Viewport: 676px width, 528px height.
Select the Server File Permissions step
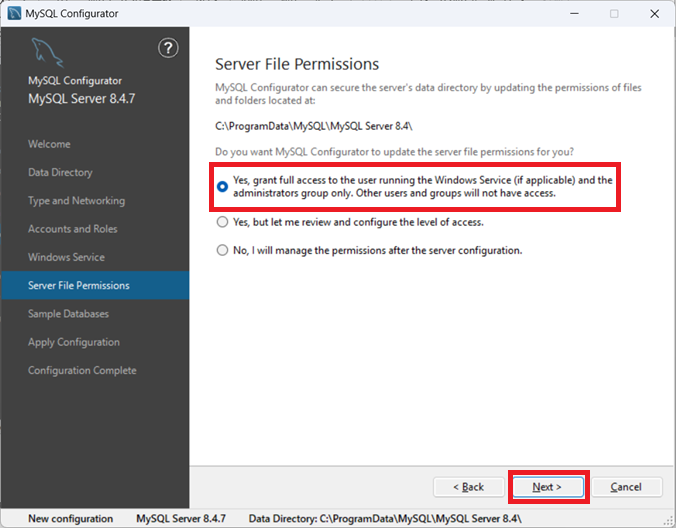pyautogui.click(x=78, y=286)
